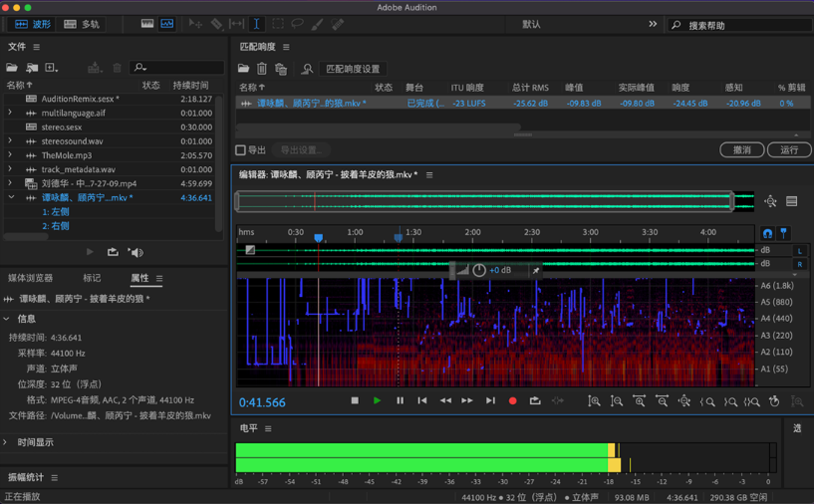Expand the Time Display (时间显示) section

tap(5, 442)
